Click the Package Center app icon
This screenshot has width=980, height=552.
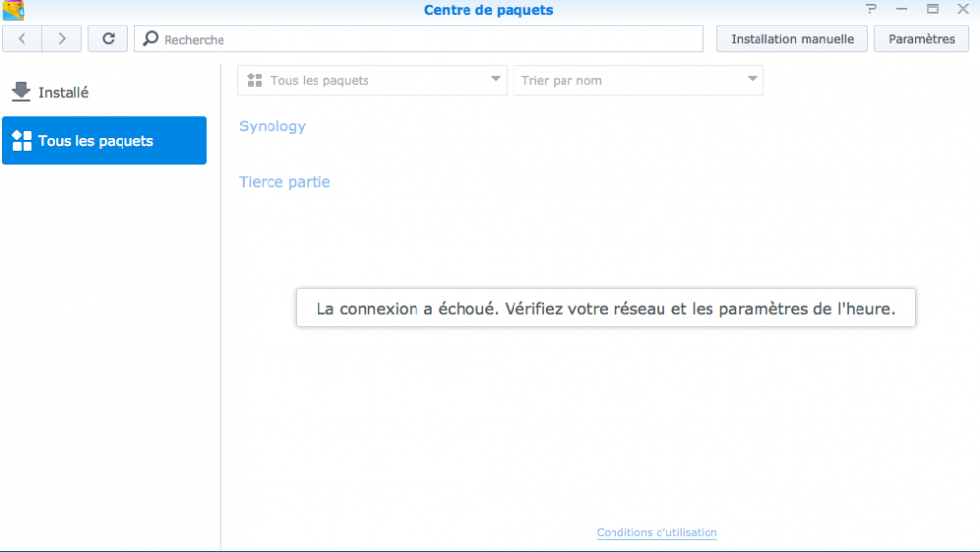point(13,10)
